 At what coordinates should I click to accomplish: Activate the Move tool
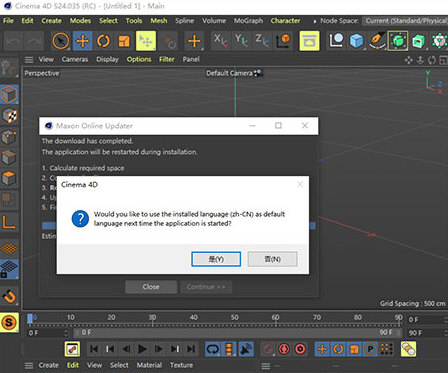coord(82,41)
